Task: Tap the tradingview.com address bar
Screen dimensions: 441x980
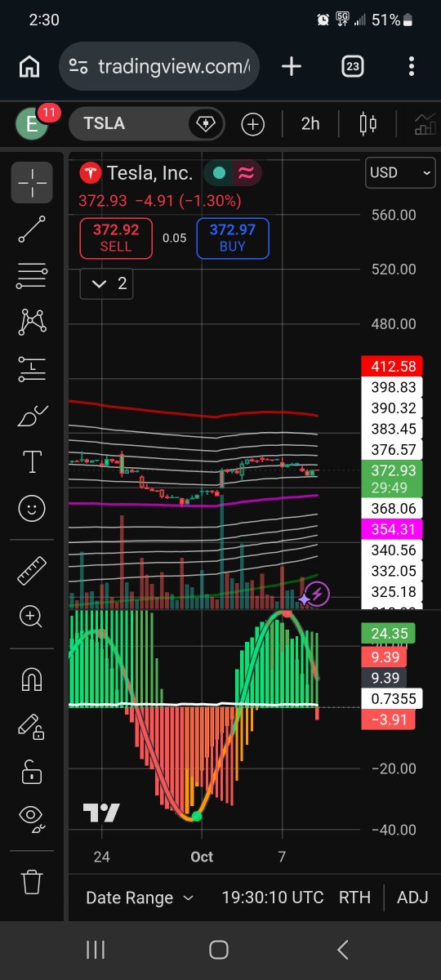Action: pos(159,67)
